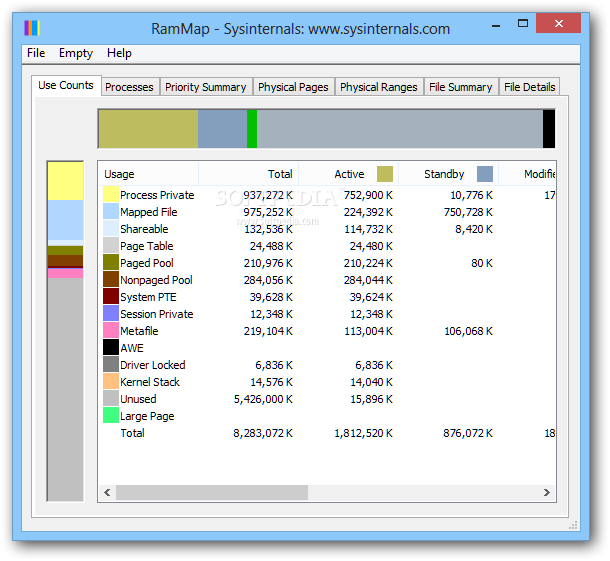Click the green Large Page swatch
Viewport: 610px width, 561px height.
(x=111, y=415)
